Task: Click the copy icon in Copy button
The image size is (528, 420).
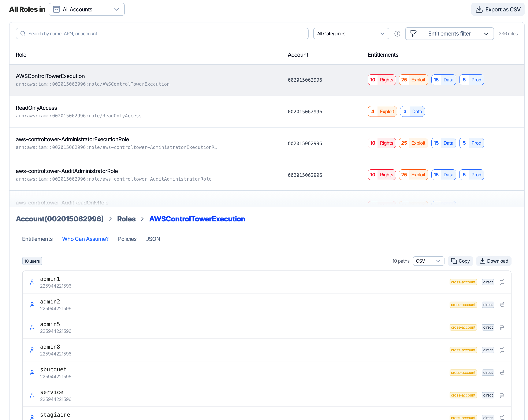Action: pos(454,261)
